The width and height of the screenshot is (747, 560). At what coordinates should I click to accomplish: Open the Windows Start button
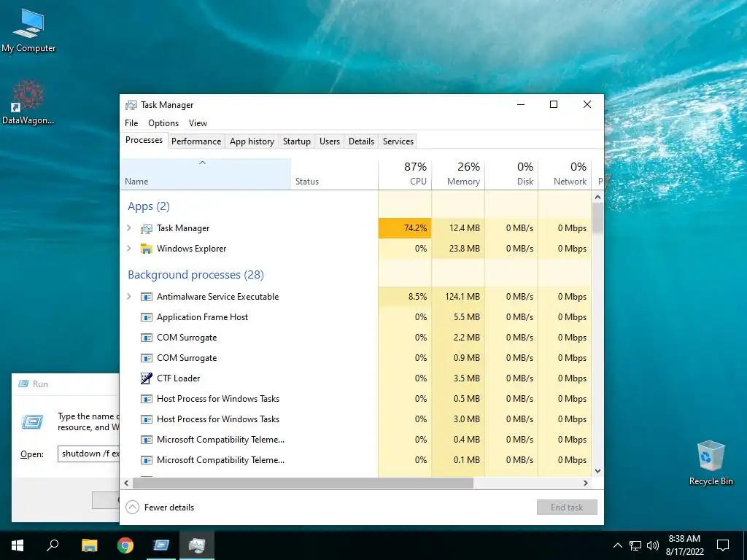[18, 545]
